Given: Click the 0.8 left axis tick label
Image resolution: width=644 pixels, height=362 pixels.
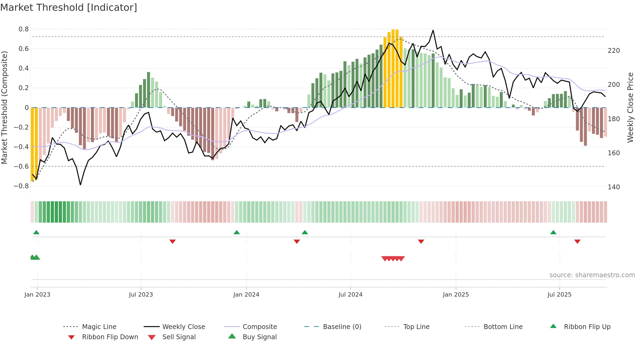Looking at the screenshot, I should click(x=24, y=29).
